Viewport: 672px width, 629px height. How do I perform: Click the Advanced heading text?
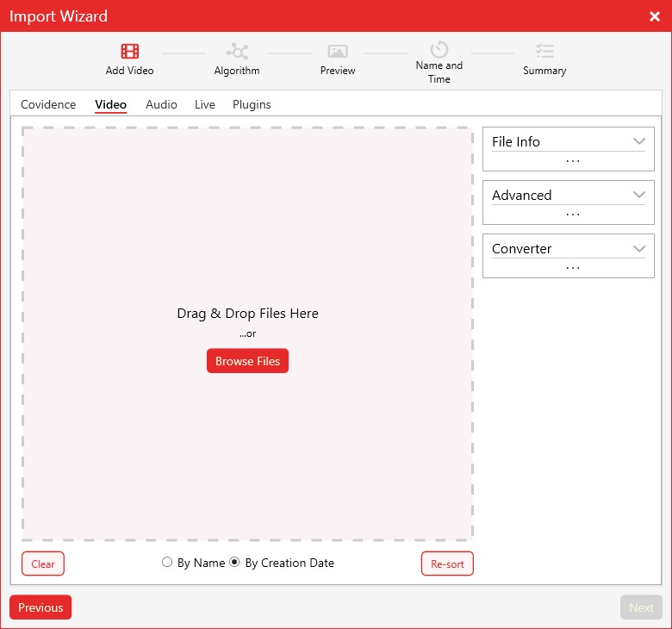pyautogui.click(x=521, y=195)
